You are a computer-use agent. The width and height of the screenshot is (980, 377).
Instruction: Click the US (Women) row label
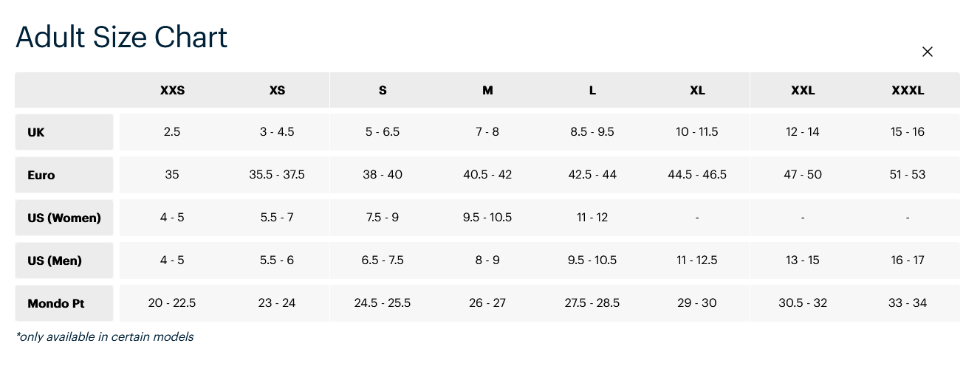point(64,218)
